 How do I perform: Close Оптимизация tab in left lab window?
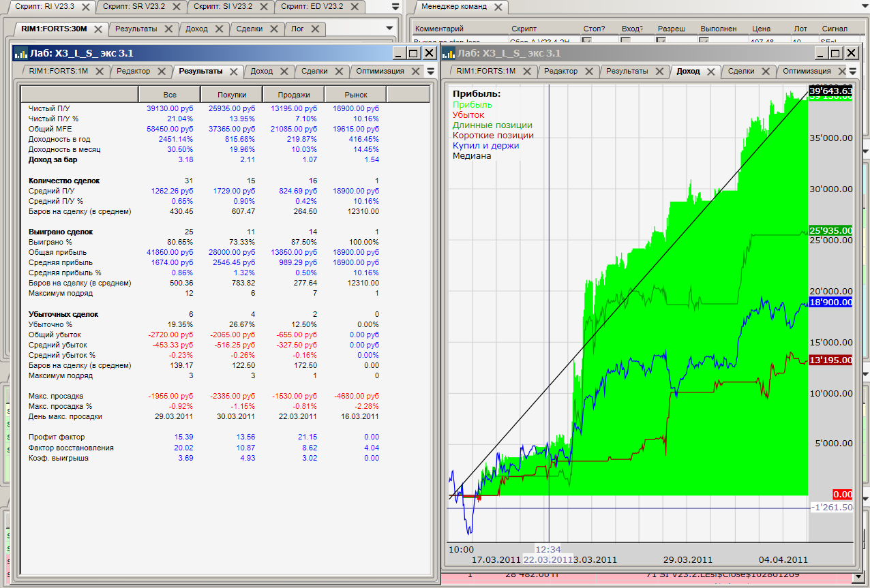pos(417,72)
